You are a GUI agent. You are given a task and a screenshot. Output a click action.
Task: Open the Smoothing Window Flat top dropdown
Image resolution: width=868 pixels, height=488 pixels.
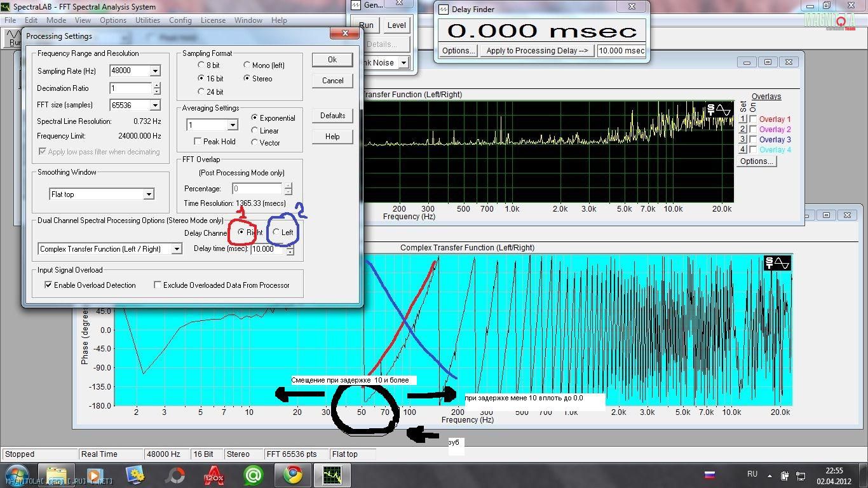149,194
